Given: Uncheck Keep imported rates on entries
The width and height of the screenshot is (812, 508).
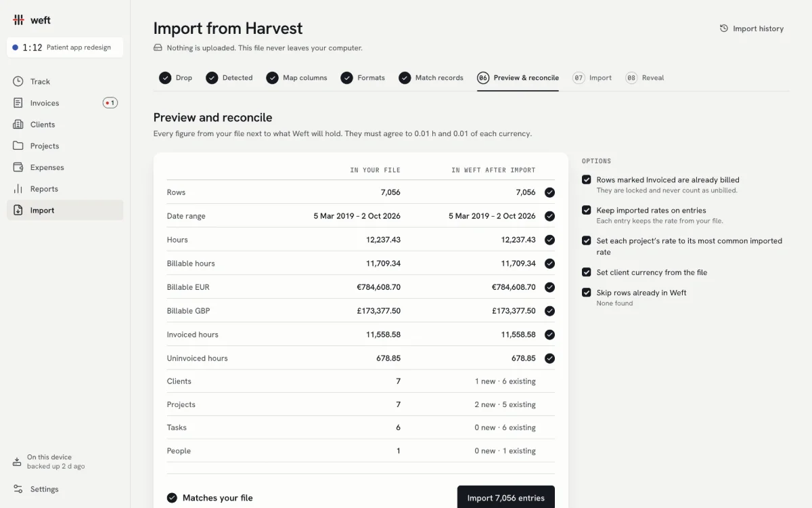Looking at the screenshot, I should click(x=587, y=210).
